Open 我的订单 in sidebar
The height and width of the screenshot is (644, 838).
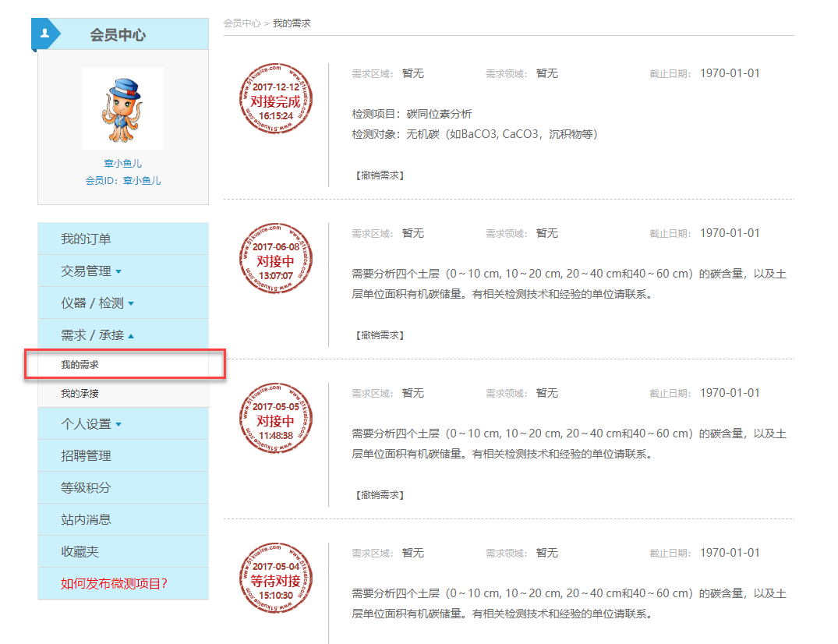pyautogui.click(x=86, y=239)
